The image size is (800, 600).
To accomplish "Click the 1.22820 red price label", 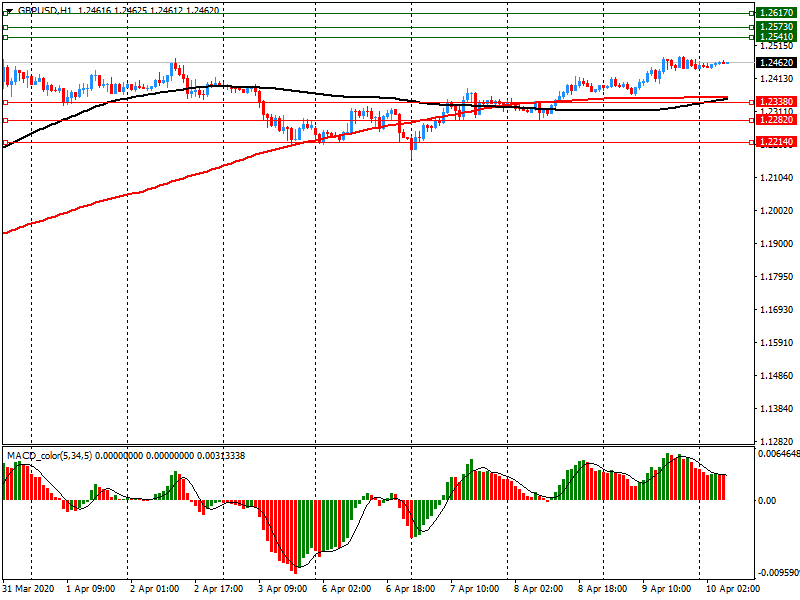I will (776, 120).
